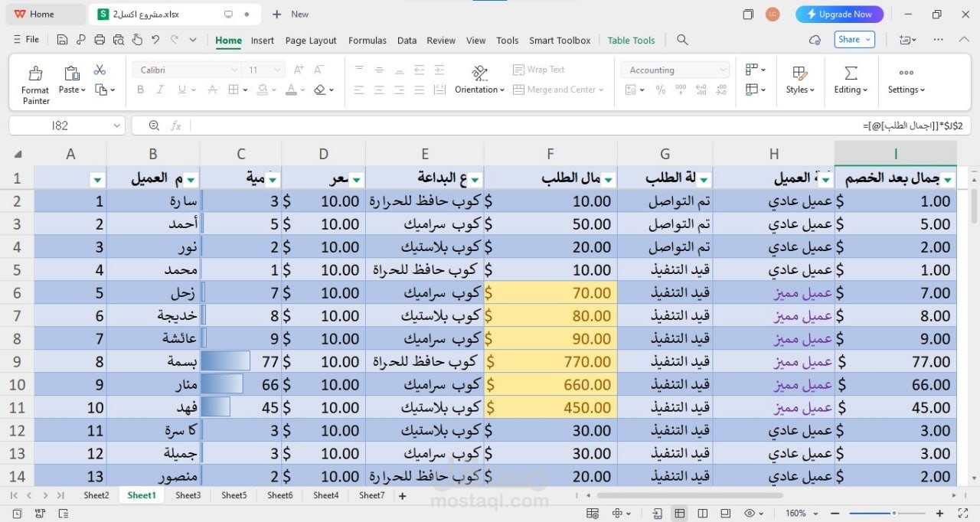Undo the last action
This screenshot has height=522, width=980.
155,40
